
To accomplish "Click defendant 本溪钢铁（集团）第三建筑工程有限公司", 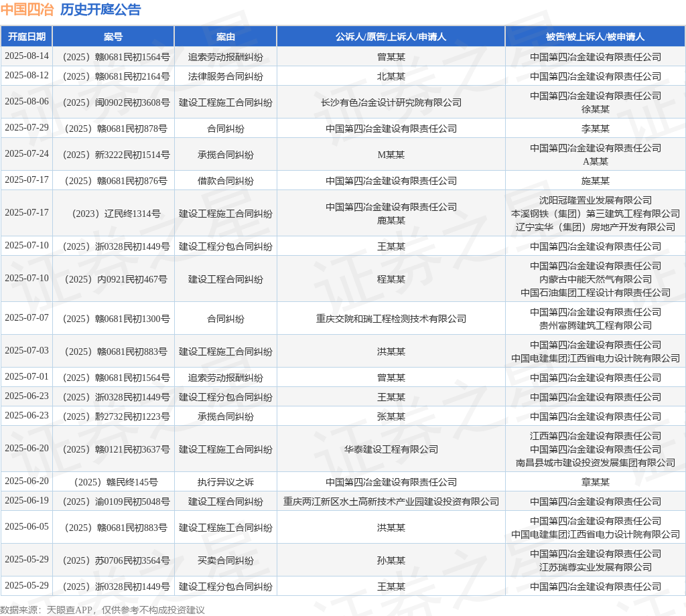I will [x=596, y=214].
